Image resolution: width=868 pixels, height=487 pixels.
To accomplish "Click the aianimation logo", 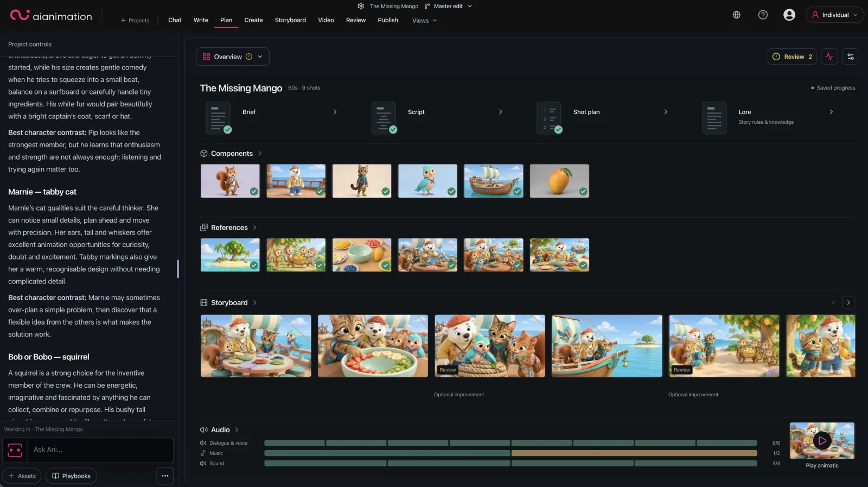I will pos(51,16).
